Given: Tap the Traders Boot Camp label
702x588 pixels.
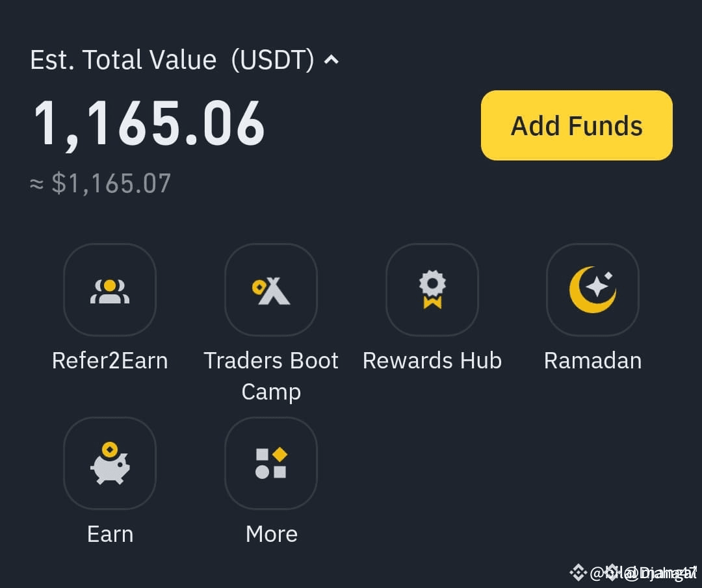Looking at the screenshot, I should (x=271, y=376).
